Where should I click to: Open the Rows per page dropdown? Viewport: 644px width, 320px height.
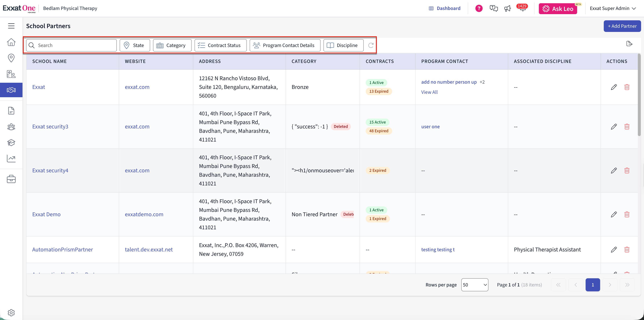(x=474, y=285)
